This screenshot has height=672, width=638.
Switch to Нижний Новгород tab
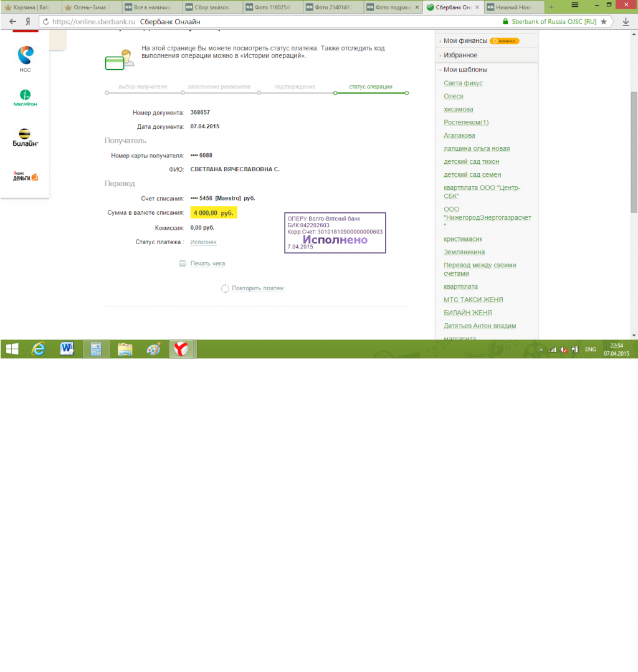coord(513,7)
